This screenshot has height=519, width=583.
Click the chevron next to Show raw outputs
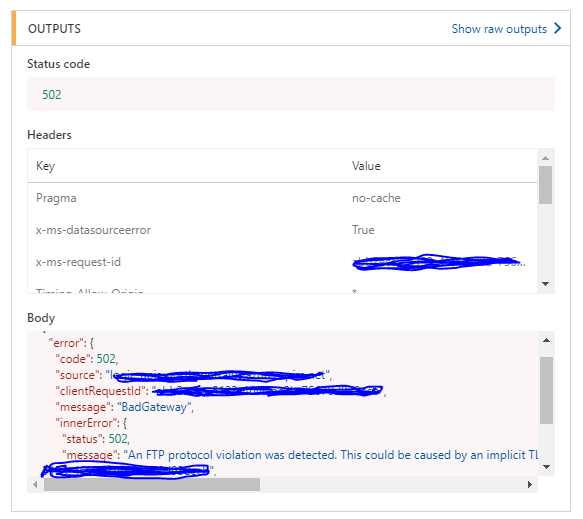coord(557,28)
